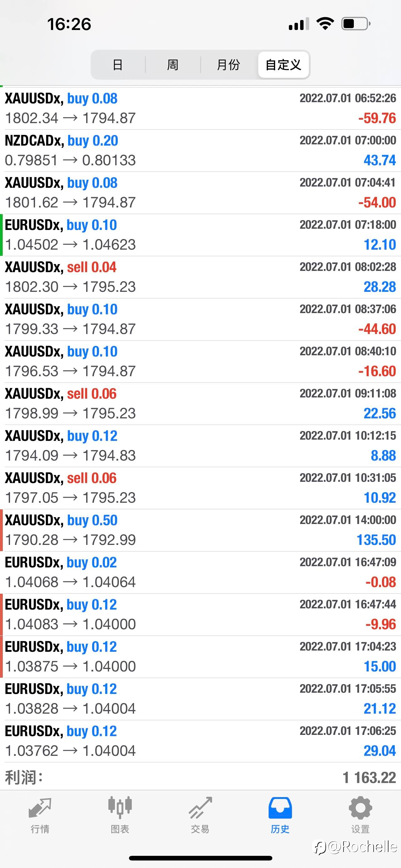This screenshot has width=401, height=868.
Task: Tap the 16:26 clock in status bar
Action: click(69, 24)
